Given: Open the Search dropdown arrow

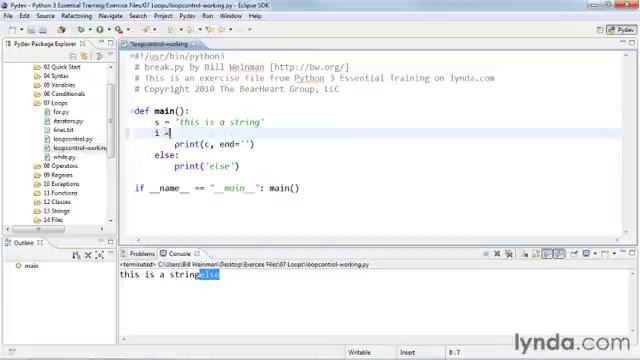Looking at the screenshot, I should click(x=154, y=29).
